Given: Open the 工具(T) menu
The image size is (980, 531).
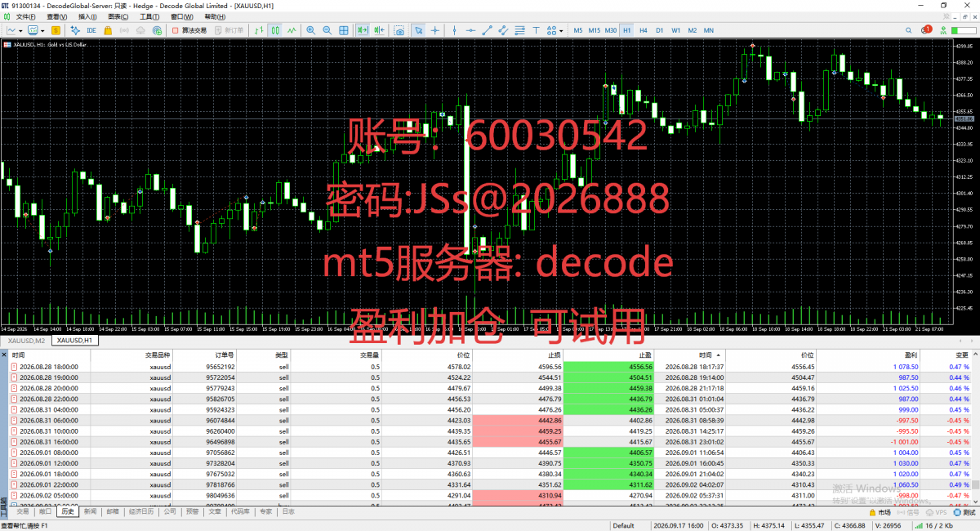Looking at the screenshot, I should point(149,16).
